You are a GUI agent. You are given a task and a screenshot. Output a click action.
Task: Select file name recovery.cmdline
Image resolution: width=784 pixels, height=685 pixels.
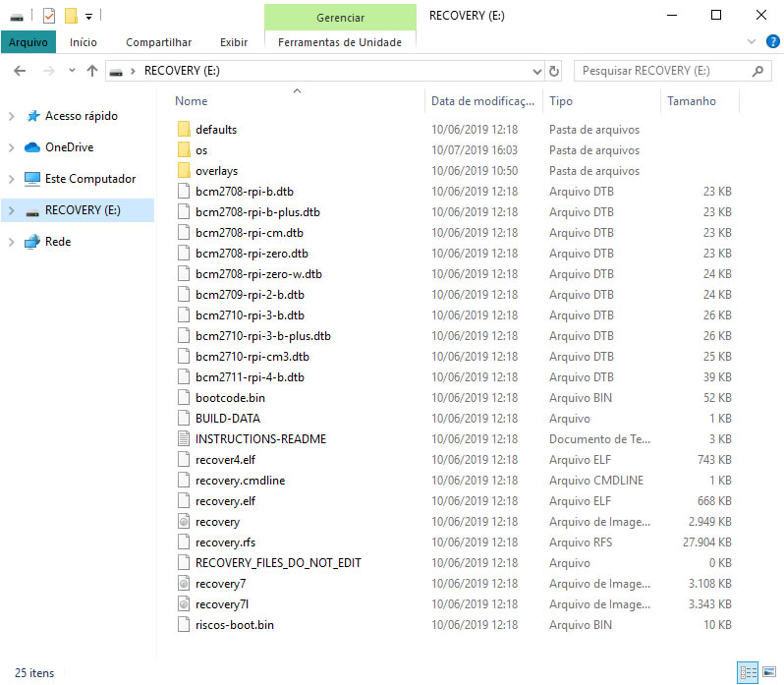(x=241, y=480)
